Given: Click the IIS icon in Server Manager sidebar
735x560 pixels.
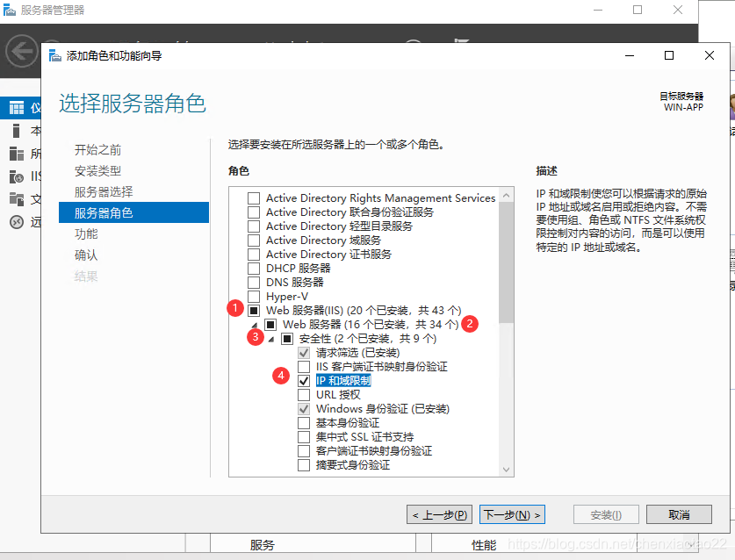Looking at the screenshot, I should pos(17,176).
